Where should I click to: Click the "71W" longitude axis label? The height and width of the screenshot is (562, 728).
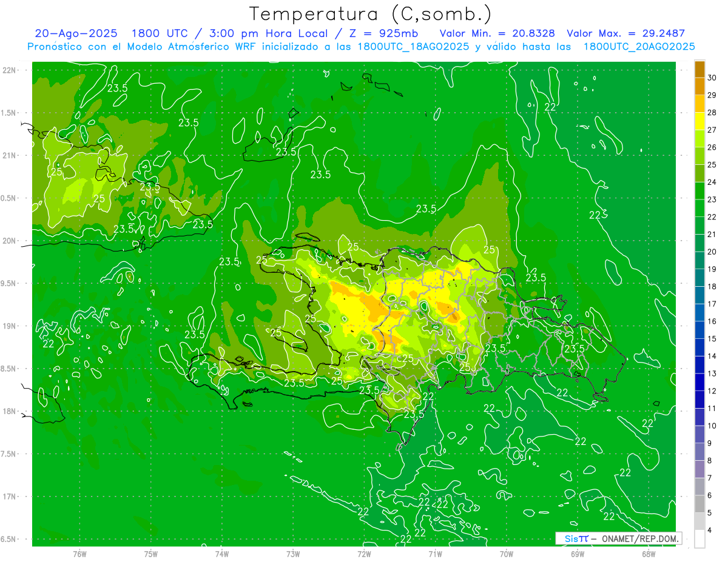click(435, 554)
